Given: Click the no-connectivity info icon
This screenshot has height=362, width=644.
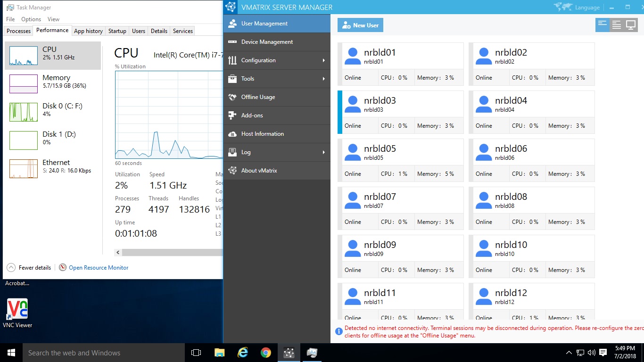Looking at the screenshot, I should tap(339, 331).
